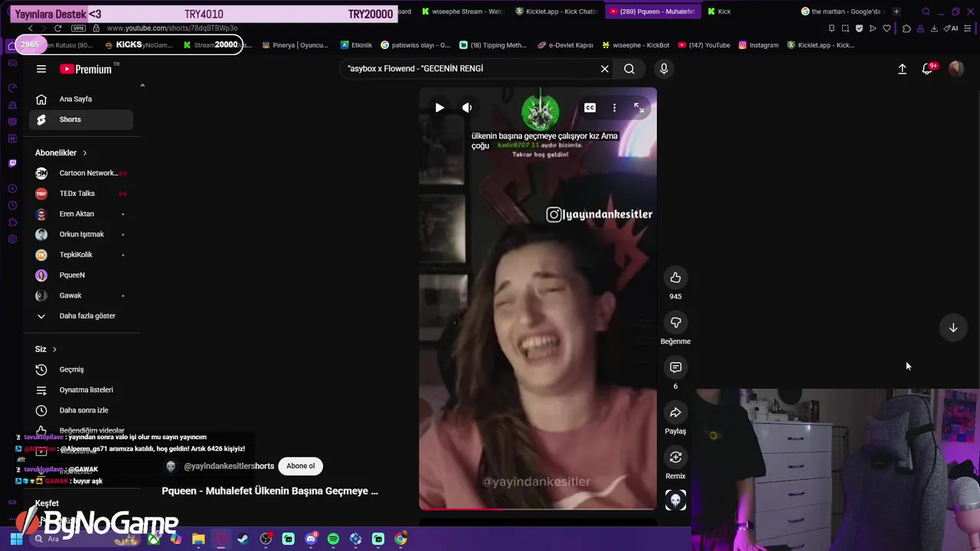Screen dimensions: 980x551
Task: Subscribe with the Abone ol button
Action: 300,466
